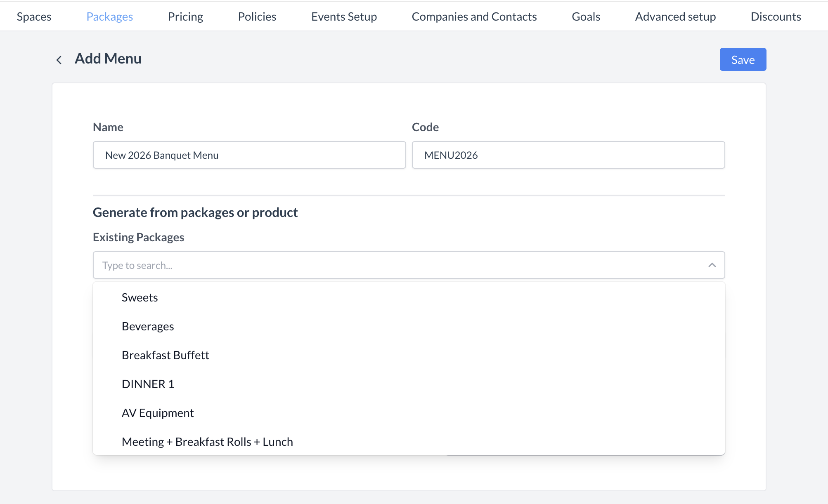Choose DINNER 1 package
828x504 pixels.
(x=148, y=384)
